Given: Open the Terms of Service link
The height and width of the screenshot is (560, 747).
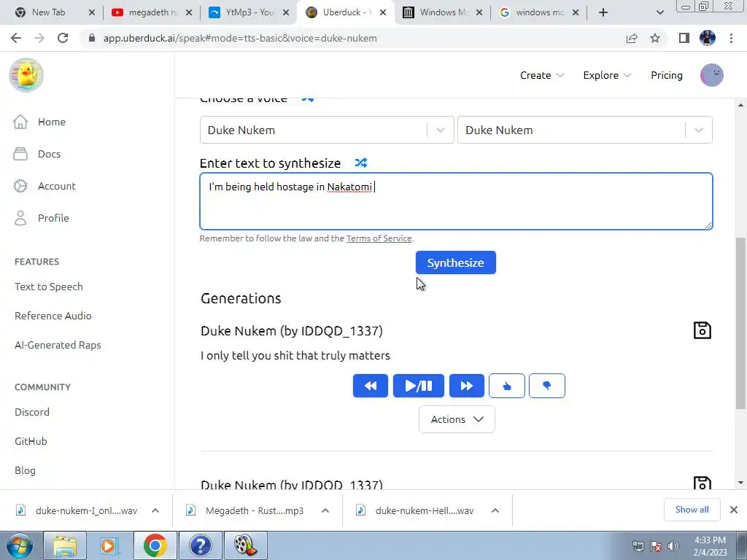Looking at the screenshot, I should tap(379, 238).
